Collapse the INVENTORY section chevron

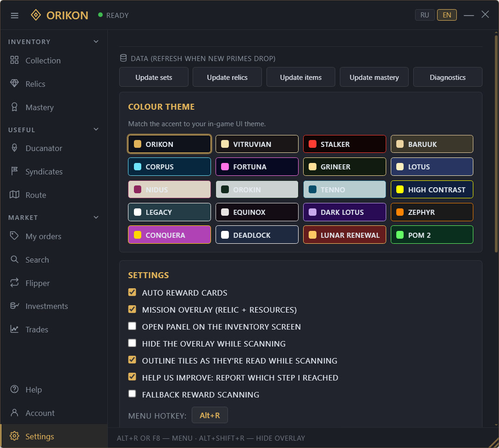tap(96, 41)
